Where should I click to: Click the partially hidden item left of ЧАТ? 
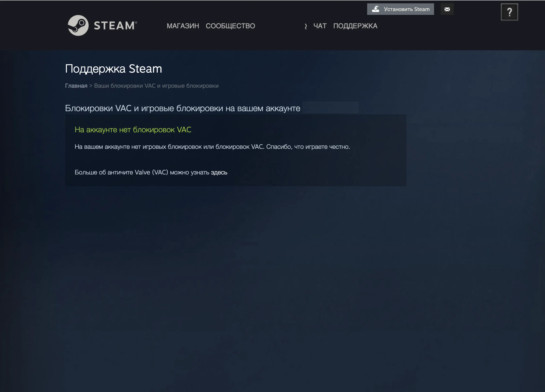(305, 26)
